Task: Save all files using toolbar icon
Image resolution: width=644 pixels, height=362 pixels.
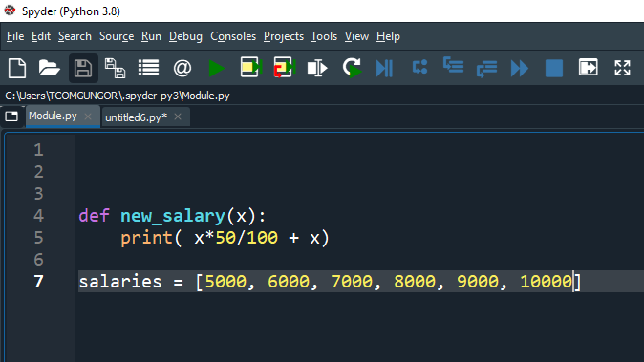Action: pyautogui.click(x=115, y=68)
